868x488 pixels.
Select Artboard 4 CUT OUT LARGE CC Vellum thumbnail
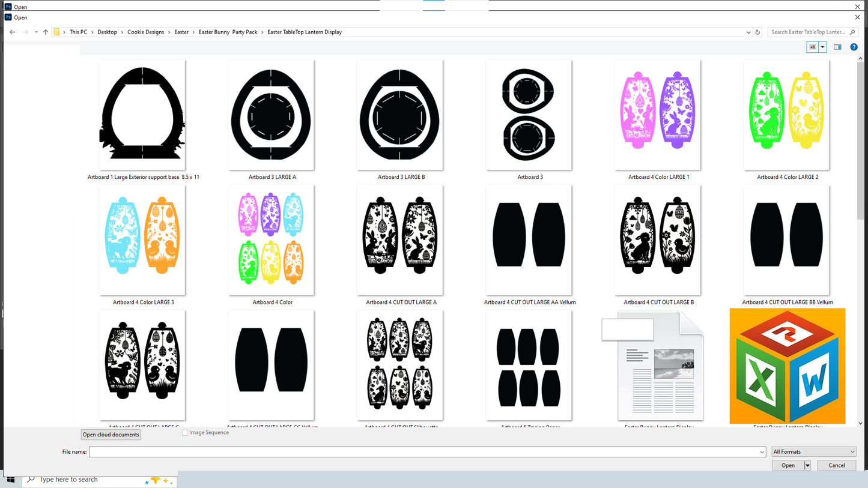[272, 365]
